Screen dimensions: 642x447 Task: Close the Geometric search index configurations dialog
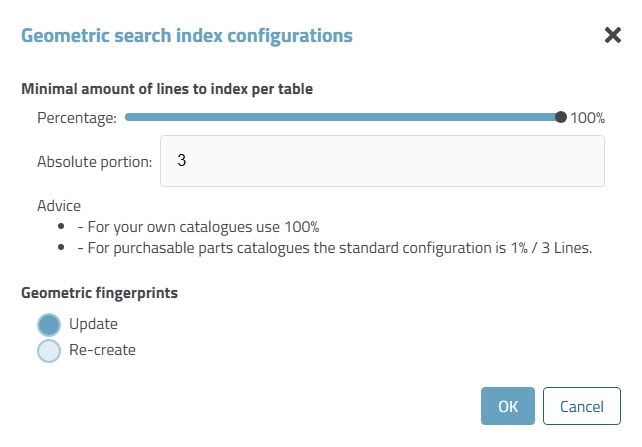613,36
